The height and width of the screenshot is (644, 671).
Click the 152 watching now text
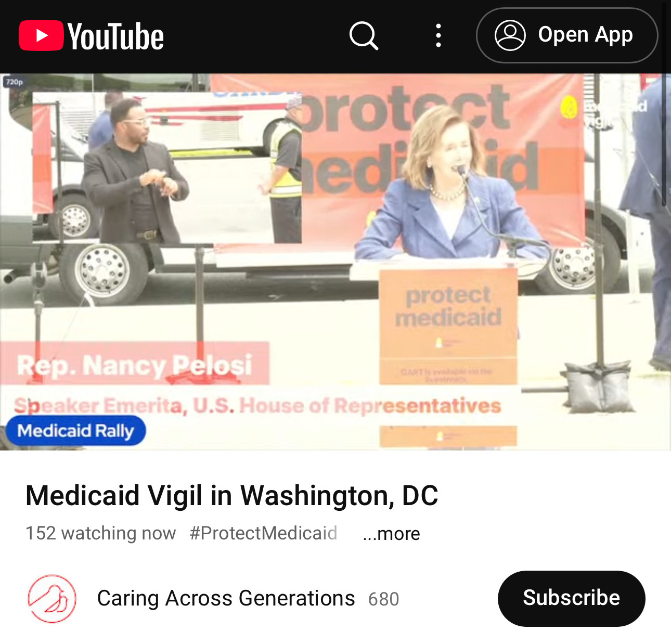click(x=101, y=533)
